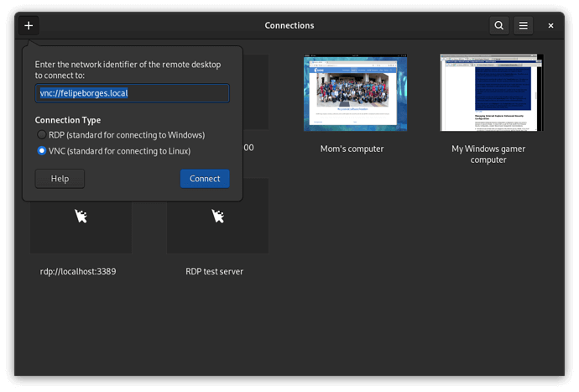
Task: Click the Connections title in the header bar
Action: click(289, 26)
